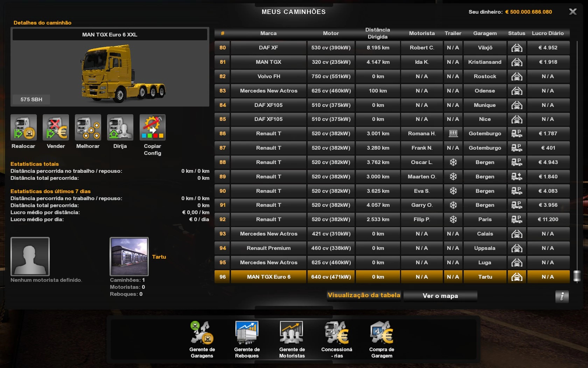This screenshot has width=588, height=368.
Task: Open Gerente de Garagens
Action: click(202, 333)
